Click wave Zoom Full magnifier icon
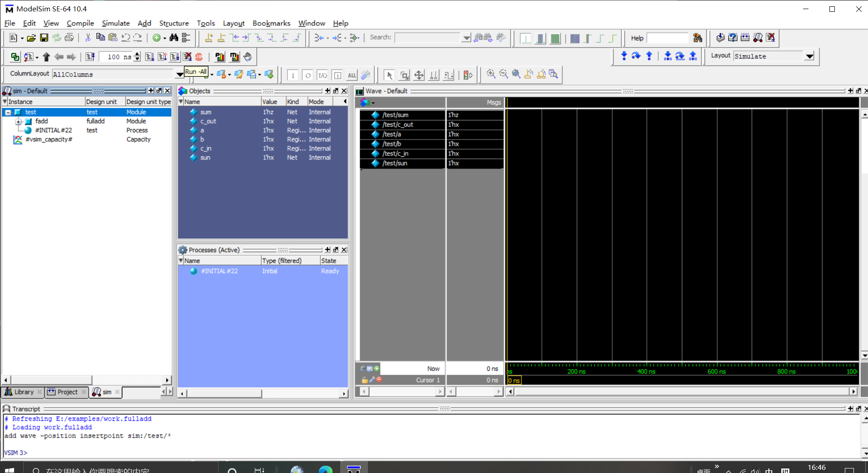The height and width of the screenshot is (473, 868). (516, 74)
